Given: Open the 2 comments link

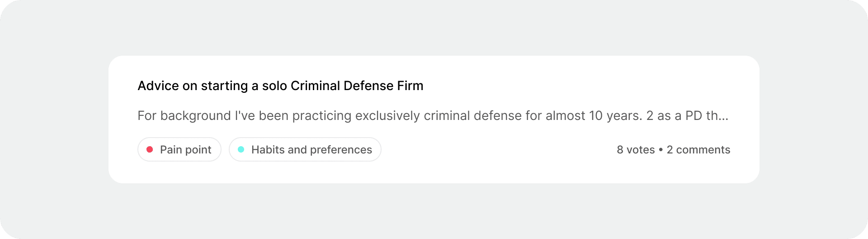Looking at the screenshot, I should pyautogui.click(x=698, y=150).
